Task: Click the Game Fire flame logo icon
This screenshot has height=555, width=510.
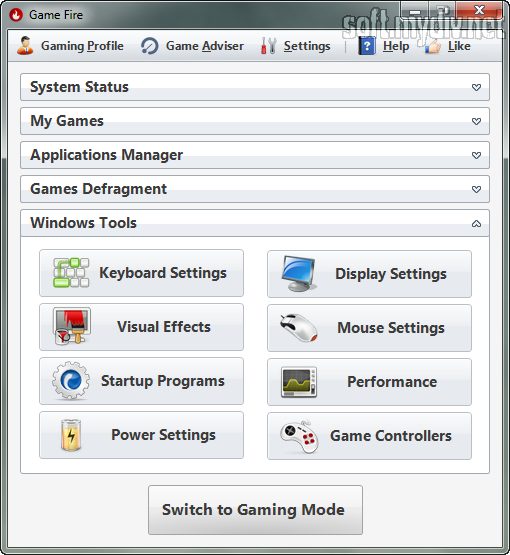Action: click(16, 15)
